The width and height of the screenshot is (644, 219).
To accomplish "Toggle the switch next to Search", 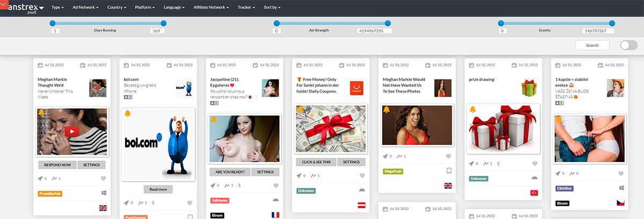I will 628,45.
